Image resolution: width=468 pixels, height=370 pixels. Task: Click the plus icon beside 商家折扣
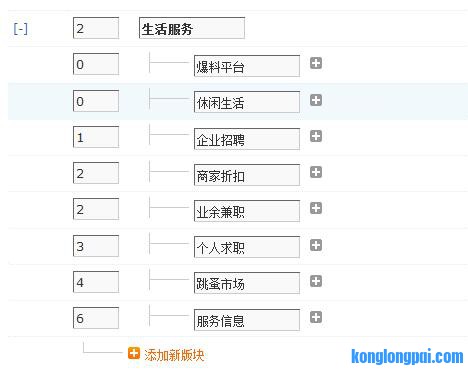[x=316, y=172]
